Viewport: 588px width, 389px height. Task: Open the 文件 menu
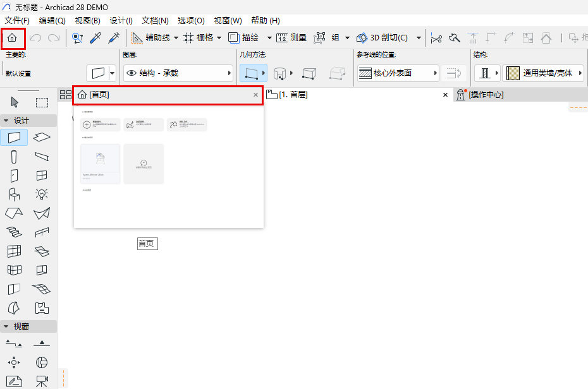(16, 20)
